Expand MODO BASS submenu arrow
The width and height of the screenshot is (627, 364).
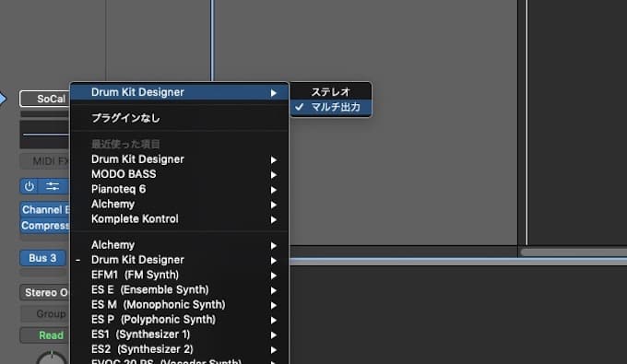[x=274, y=174]
